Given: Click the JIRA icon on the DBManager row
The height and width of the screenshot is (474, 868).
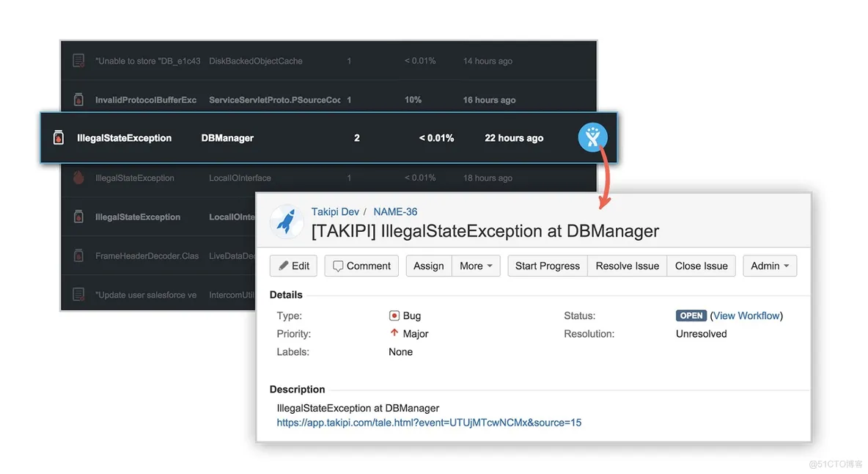Looking at the screenshot, I should coord(592,137).
